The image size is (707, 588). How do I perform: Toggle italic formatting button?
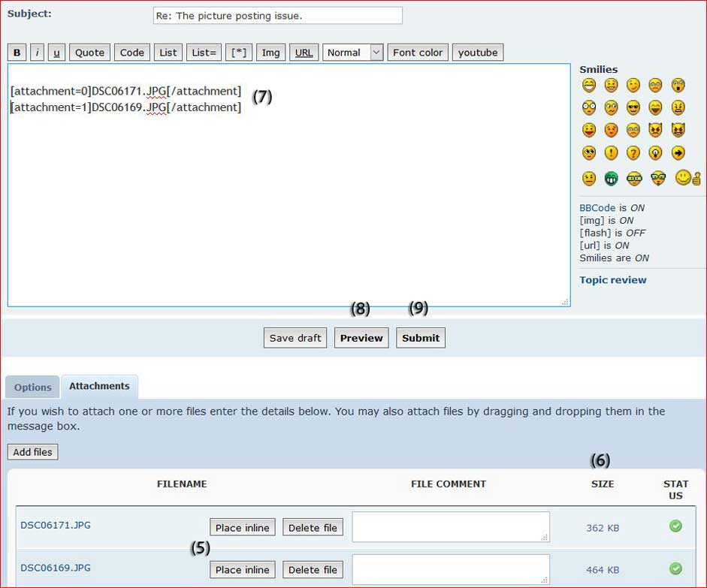click(38, 53)
